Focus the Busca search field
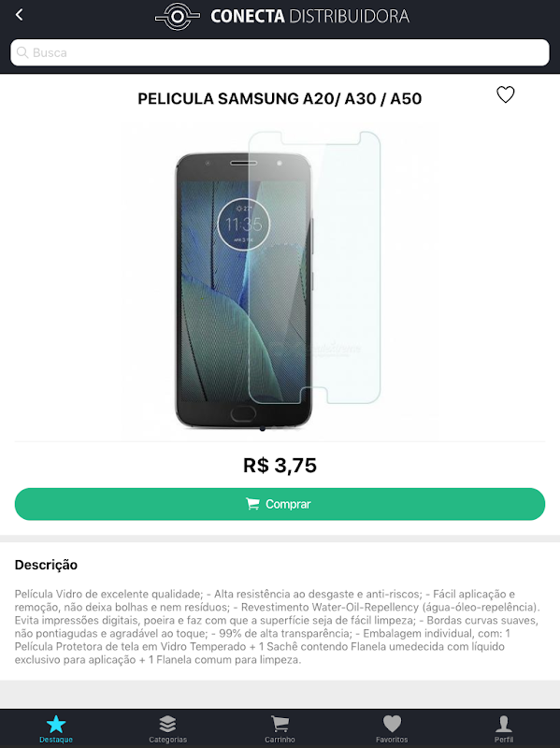The image size is (560, 748). (280, 52)
